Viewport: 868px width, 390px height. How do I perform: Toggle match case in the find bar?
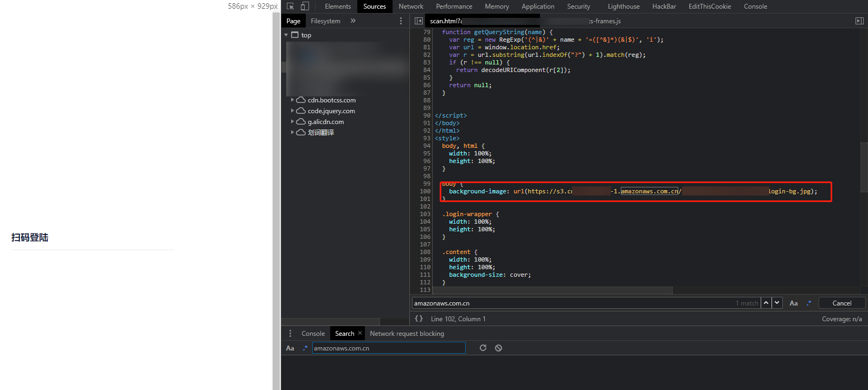tap(794, 303)
